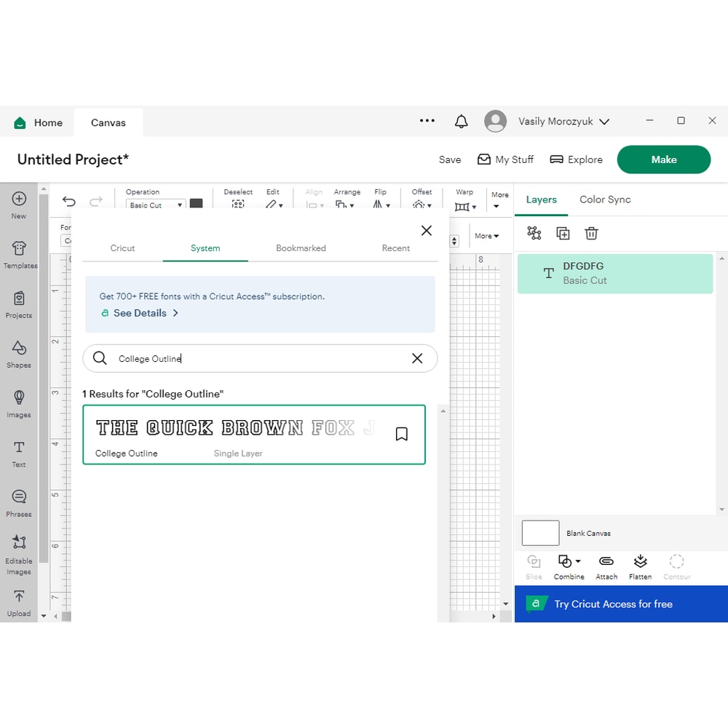728x728 pixels.
Task: Switch to the Cricut fonts tab
Action: (122, 248)
